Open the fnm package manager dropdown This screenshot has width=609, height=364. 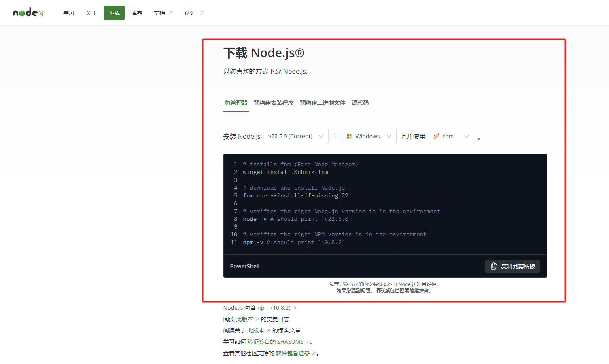point(452,136)
